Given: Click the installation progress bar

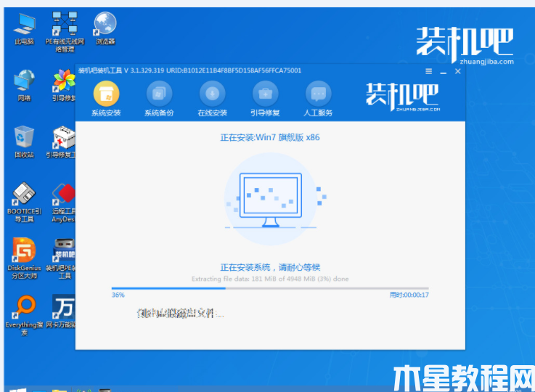Looking at the screenshot, I should point(270,288).
